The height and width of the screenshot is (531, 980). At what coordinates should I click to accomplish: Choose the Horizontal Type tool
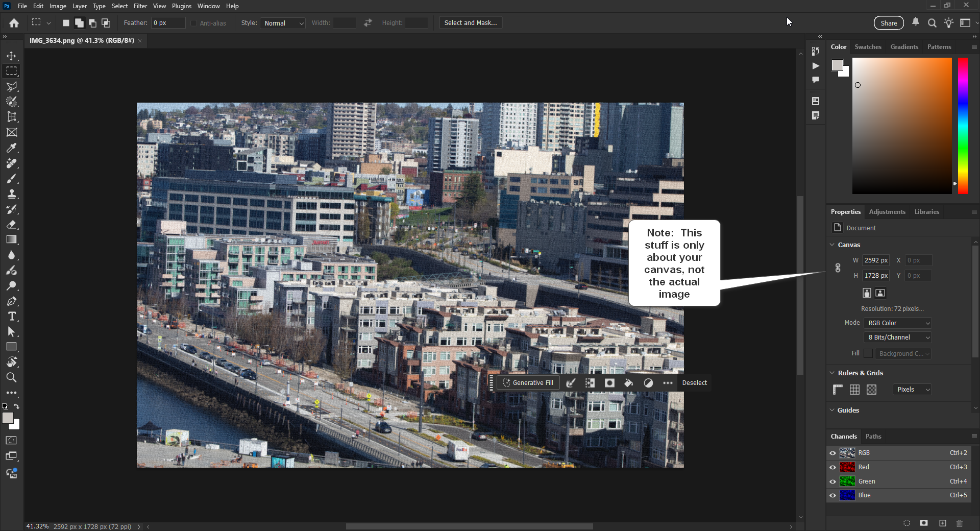tap(12, 316)
